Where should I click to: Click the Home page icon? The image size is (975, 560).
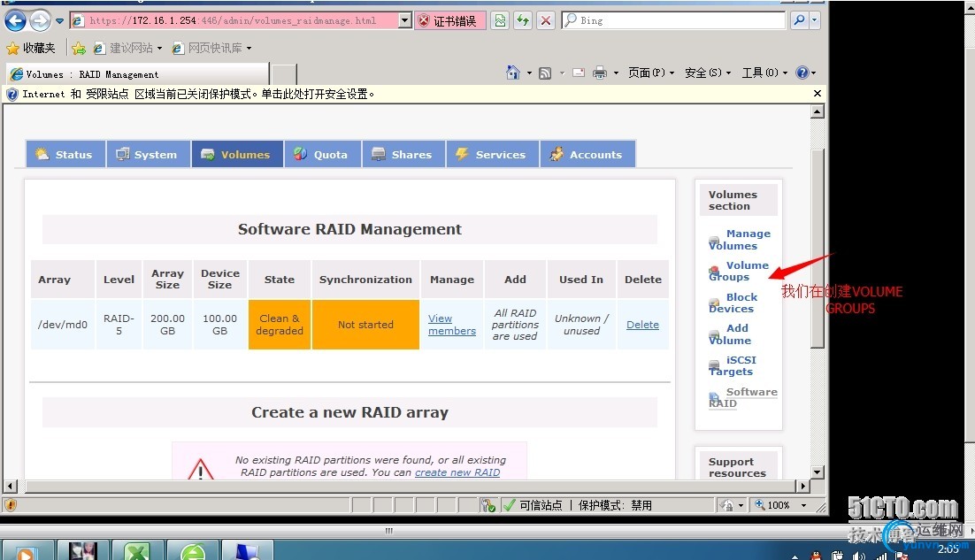click(512, 73)
